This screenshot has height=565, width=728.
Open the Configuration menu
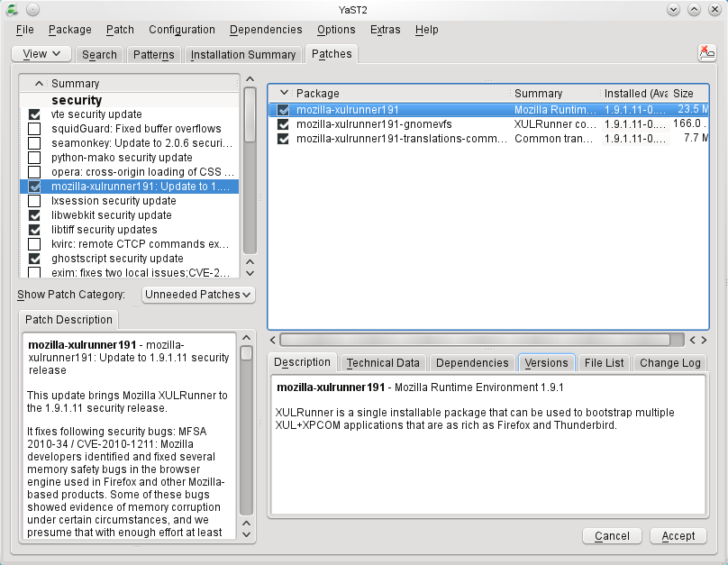tap(181, 30)
